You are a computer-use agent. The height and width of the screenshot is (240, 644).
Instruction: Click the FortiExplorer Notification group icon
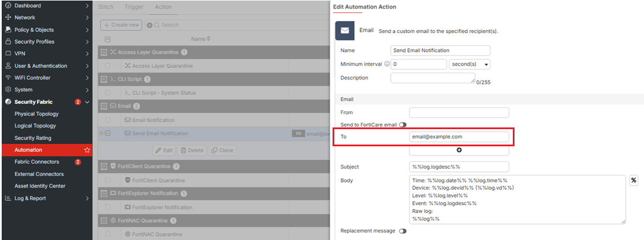click(x=114, y=194)
